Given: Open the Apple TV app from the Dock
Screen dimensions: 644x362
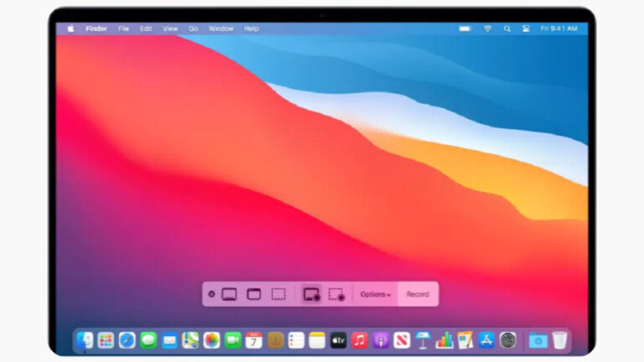Looking at the screenshot, I should click(339, 340).
